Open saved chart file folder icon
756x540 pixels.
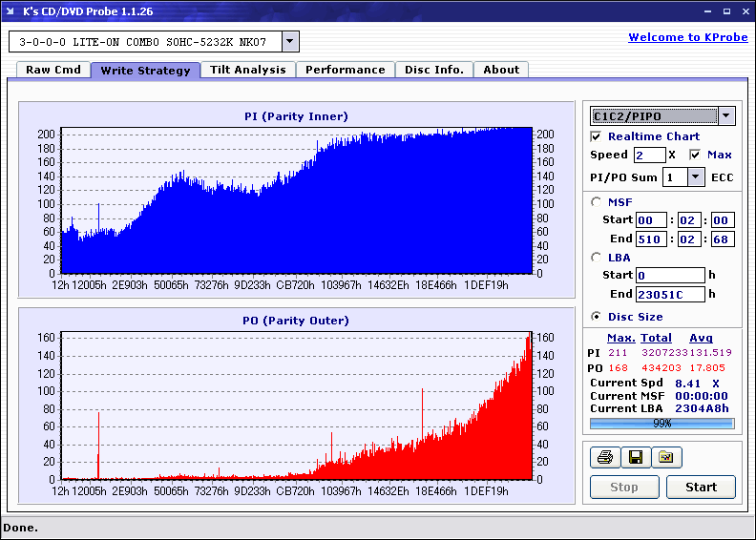tap(666, 457)
